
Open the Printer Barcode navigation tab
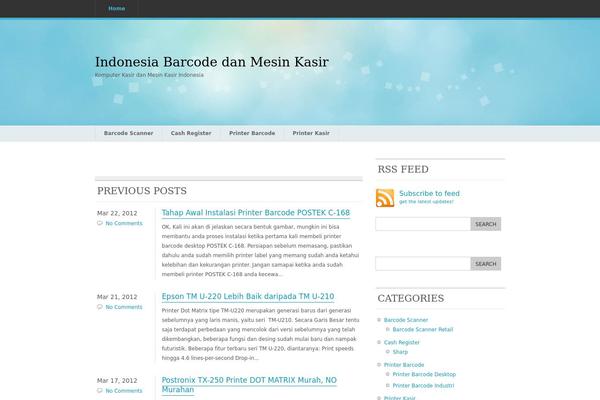pyautogui.click(x=252, y=133)
